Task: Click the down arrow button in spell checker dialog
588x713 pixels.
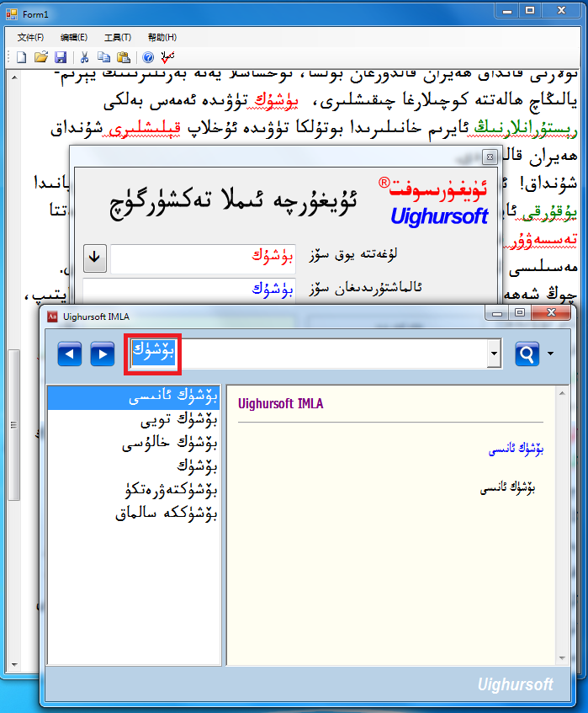Action: click(94, 258)
